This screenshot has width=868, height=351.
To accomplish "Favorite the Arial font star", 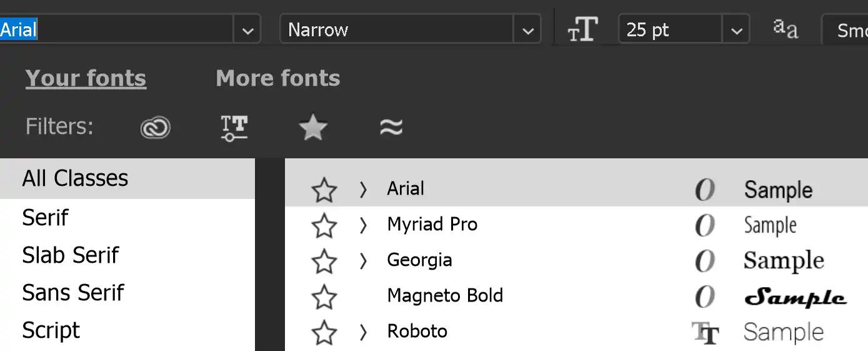I will 324,190.
